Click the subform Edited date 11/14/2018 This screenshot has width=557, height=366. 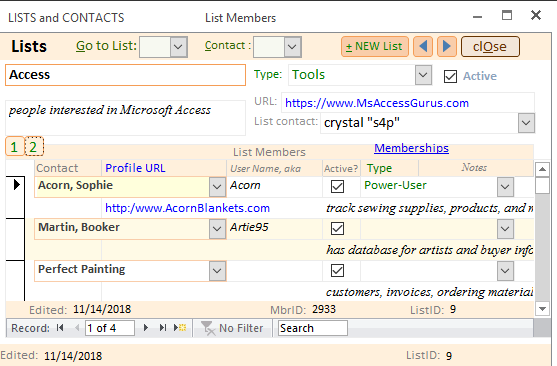(x=102, y=310)
